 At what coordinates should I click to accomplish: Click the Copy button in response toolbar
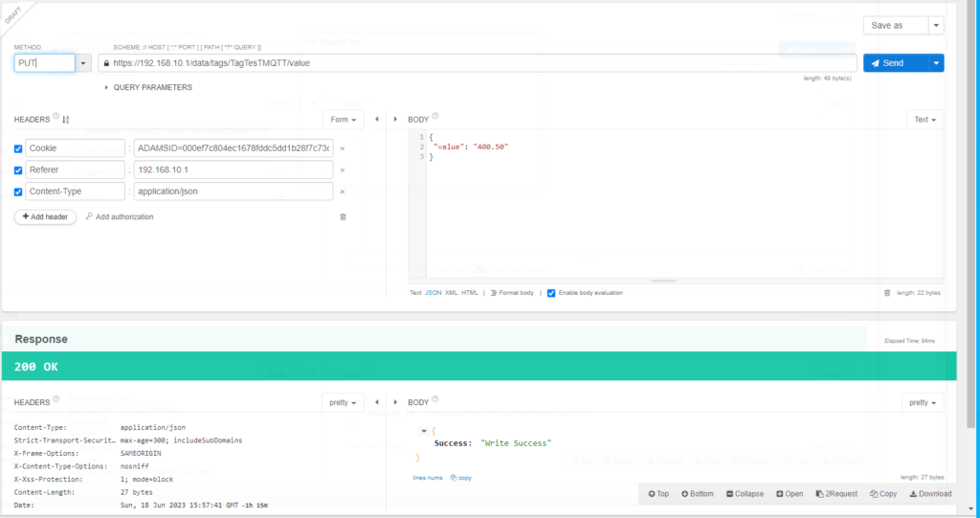[883, 494]
